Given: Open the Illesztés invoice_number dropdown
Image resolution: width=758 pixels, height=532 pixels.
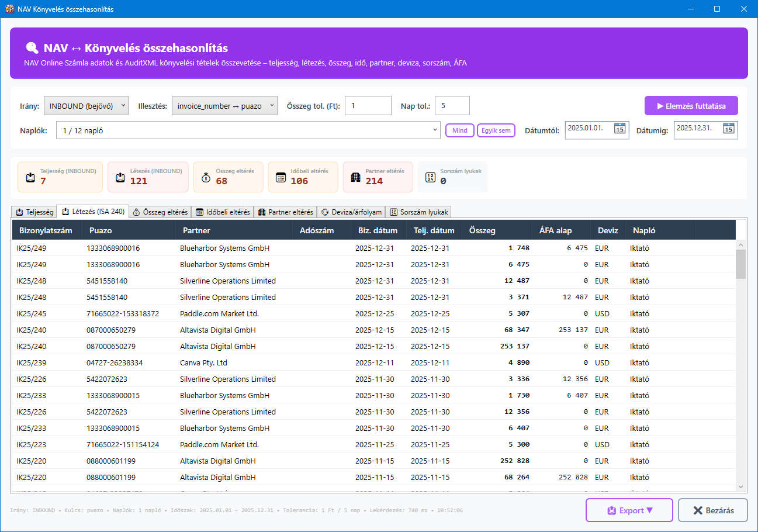Looking at the screenshot, I should [224, 106].
